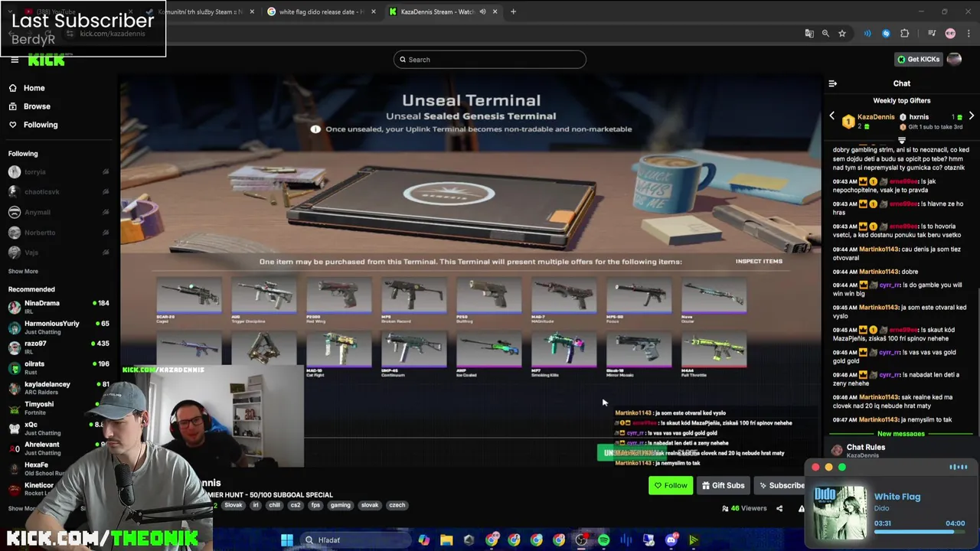Click White Flag album cover
980x551 pixels.
click(840, 512)
